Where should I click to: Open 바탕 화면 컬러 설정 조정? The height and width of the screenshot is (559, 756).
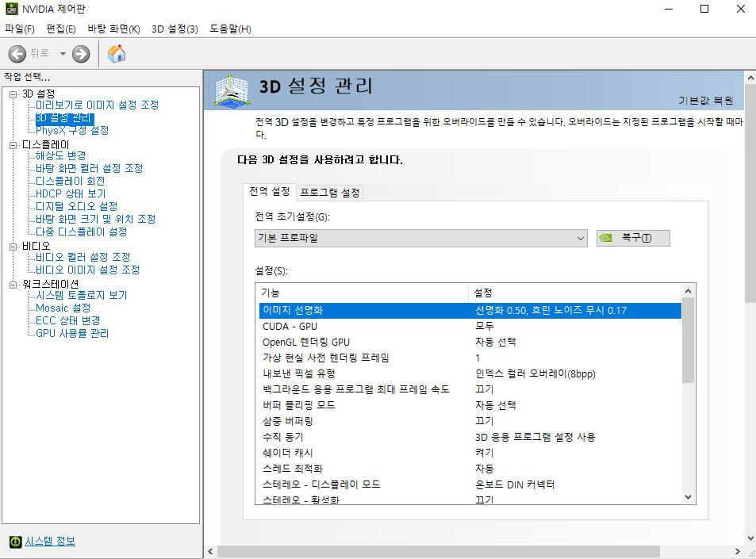89,168
